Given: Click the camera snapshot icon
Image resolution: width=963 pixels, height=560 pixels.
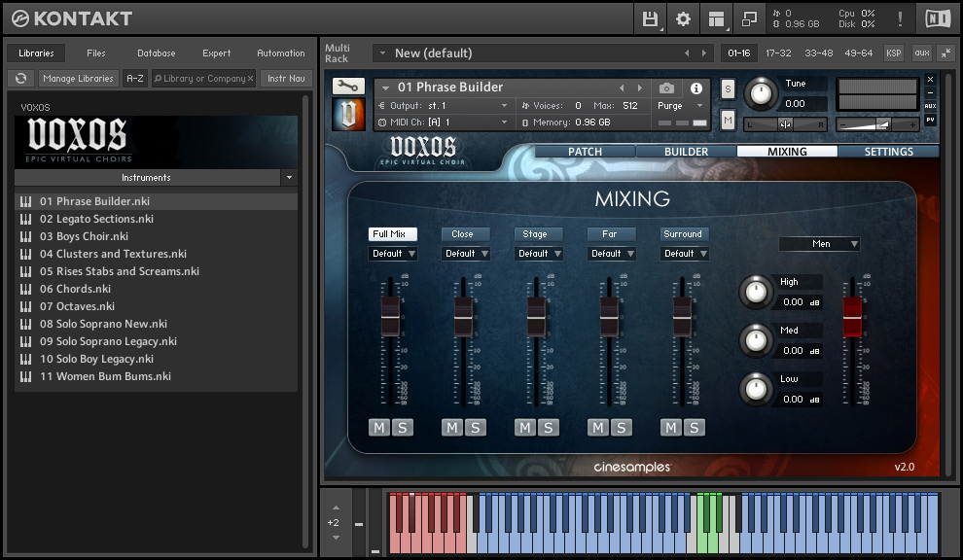Looking at the screenshot, I should point(666,87).
